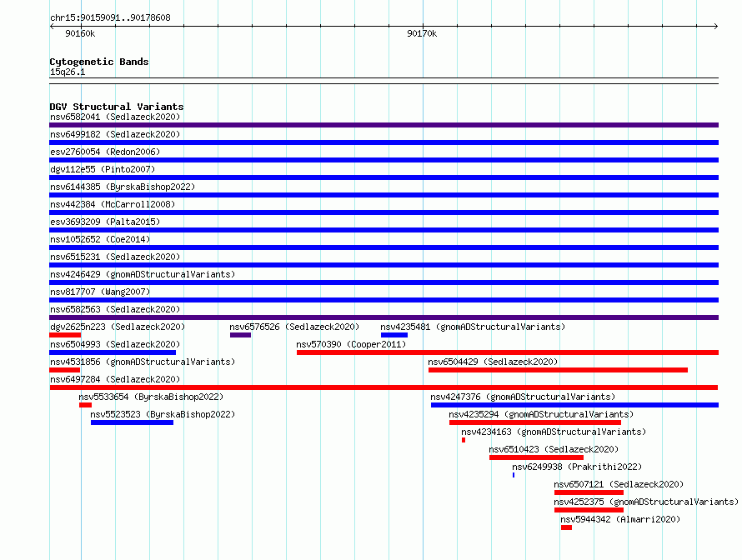The height and width of the screenshot is (560, 742).
Task: Open nsv1052652 (Coe2014) variant label
Action: click(100, 239)
